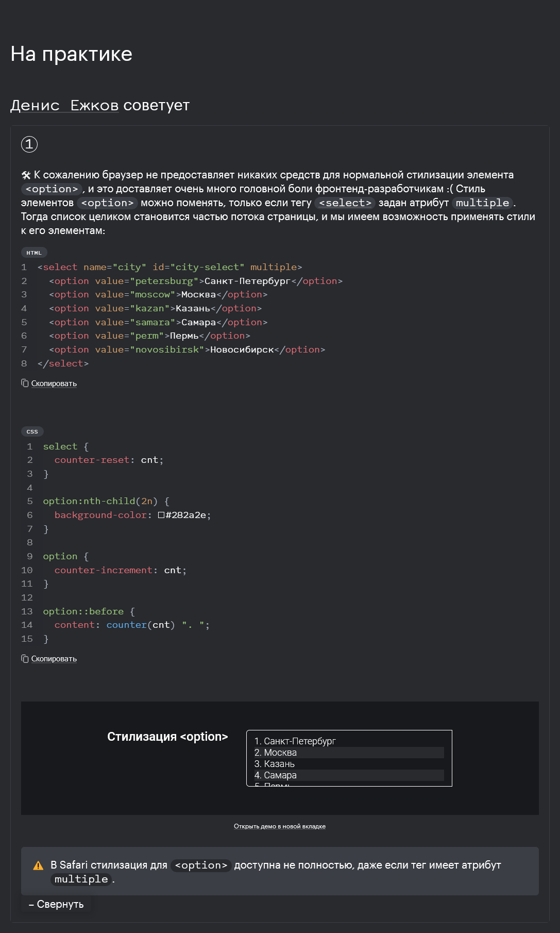Copy the HTML snippet via Скопировать link

[54, 384]
